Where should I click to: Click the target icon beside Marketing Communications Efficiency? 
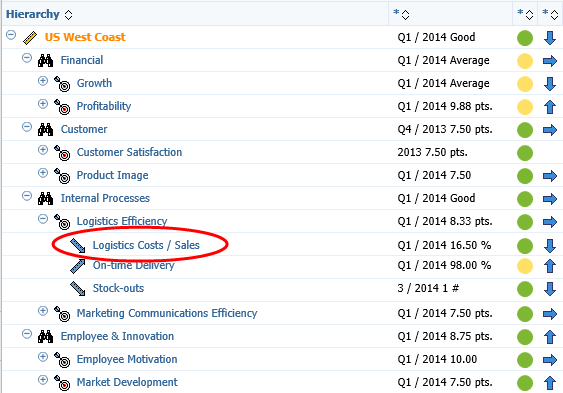62,314
